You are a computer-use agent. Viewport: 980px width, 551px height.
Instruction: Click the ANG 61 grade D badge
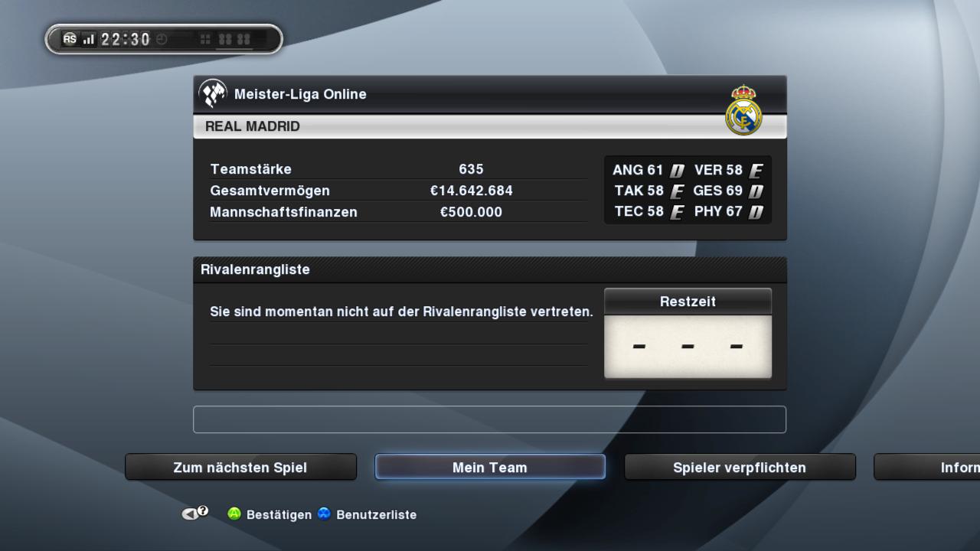point(677,171)
